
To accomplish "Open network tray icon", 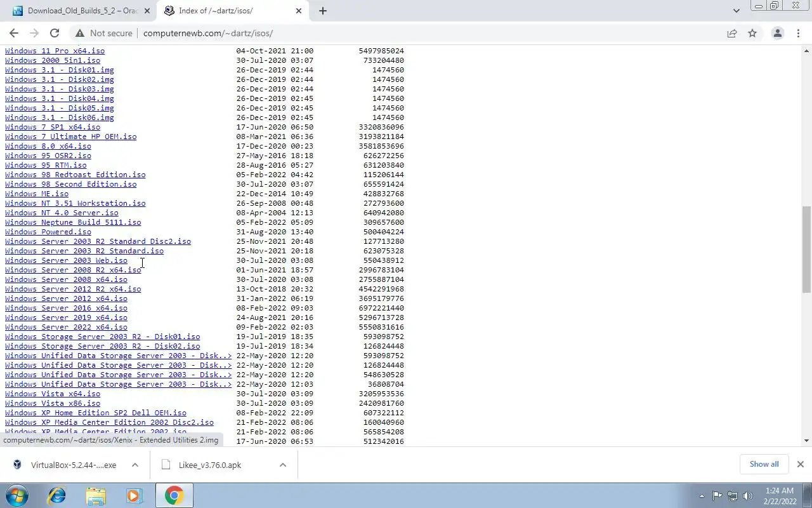I will 733,496.
